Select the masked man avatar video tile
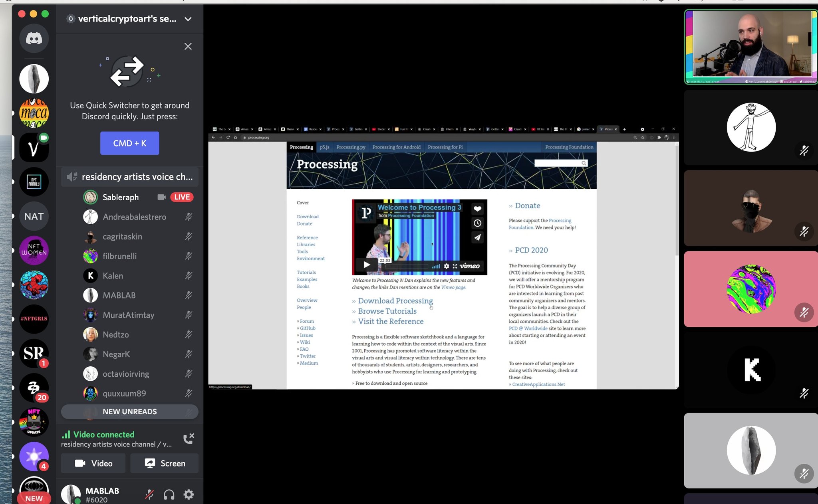818x504 pixels. click(751, 208)
